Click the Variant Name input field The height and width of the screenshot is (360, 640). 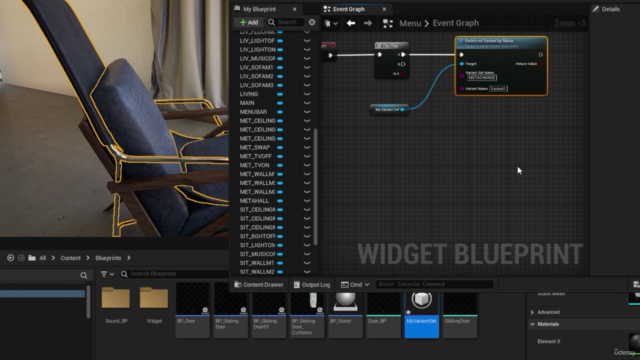498,89
